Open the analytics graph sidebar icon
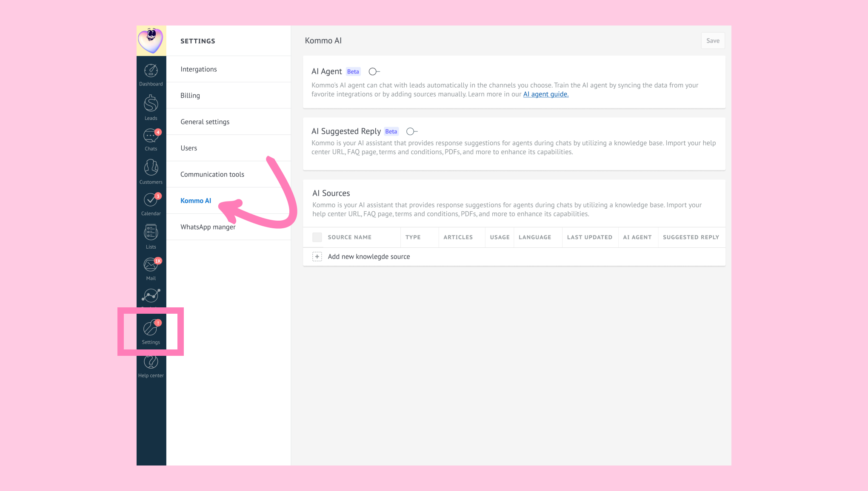 click(x=151, y=295)
